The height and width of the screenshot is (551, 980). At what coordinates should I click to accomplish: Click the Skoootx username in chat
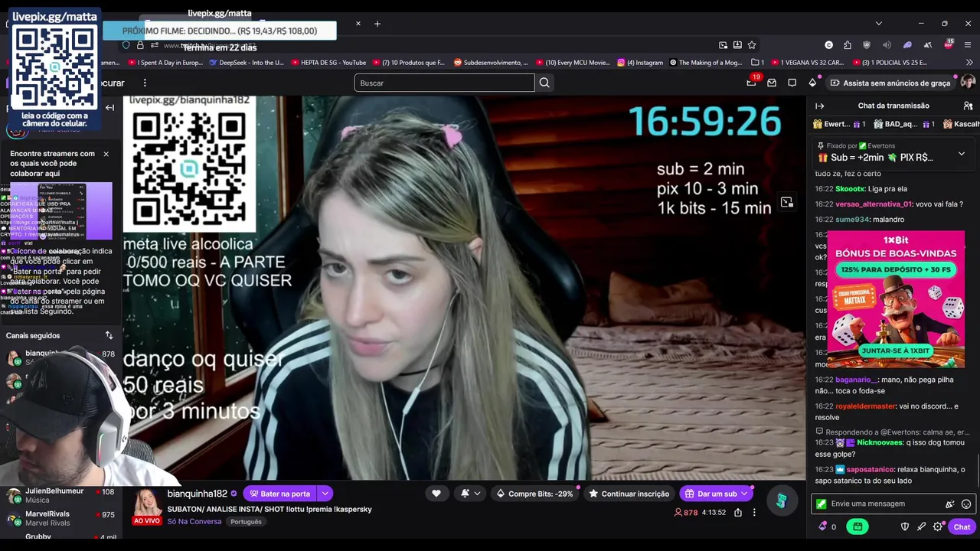point(850,189)
